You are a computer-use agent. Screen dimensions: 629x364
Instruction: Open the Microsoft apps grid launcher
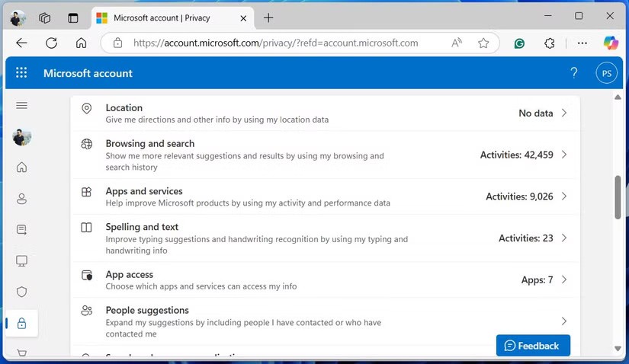[21, 73]
